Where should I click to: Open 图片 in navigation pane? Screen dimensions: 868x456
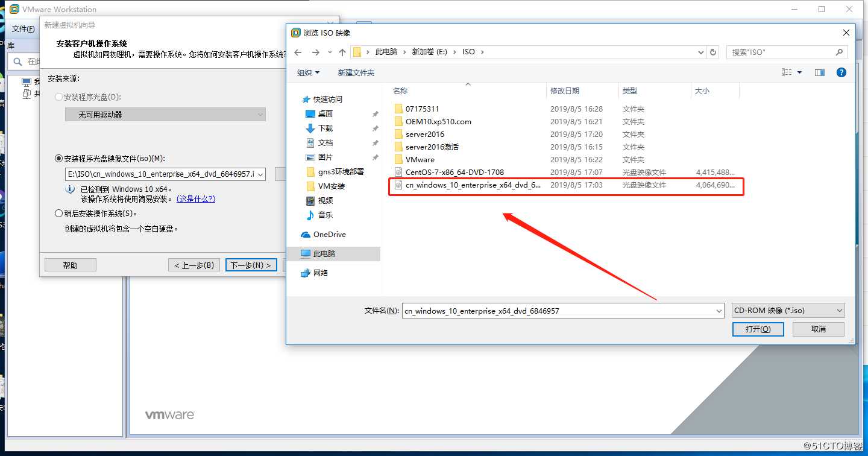[325, 157]
